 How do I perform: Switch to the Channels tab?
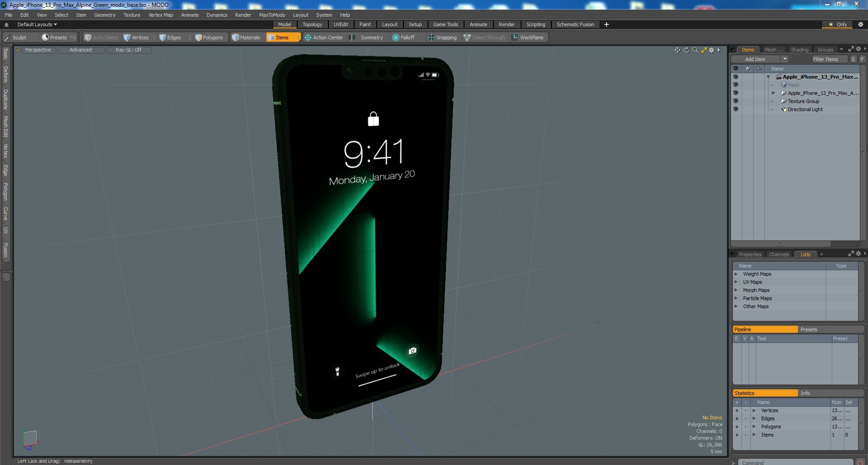click(x=778, y=254)
